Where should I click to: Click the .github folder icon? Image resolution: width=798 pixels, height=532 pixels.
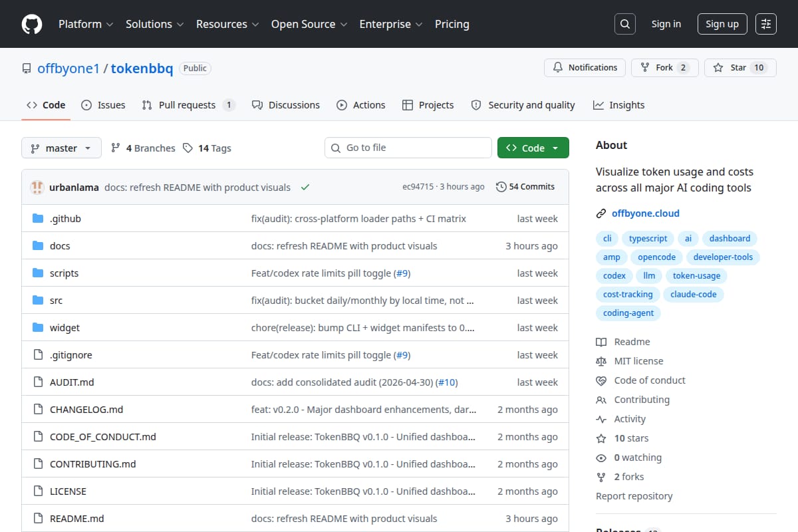click(x=38, y=219)
